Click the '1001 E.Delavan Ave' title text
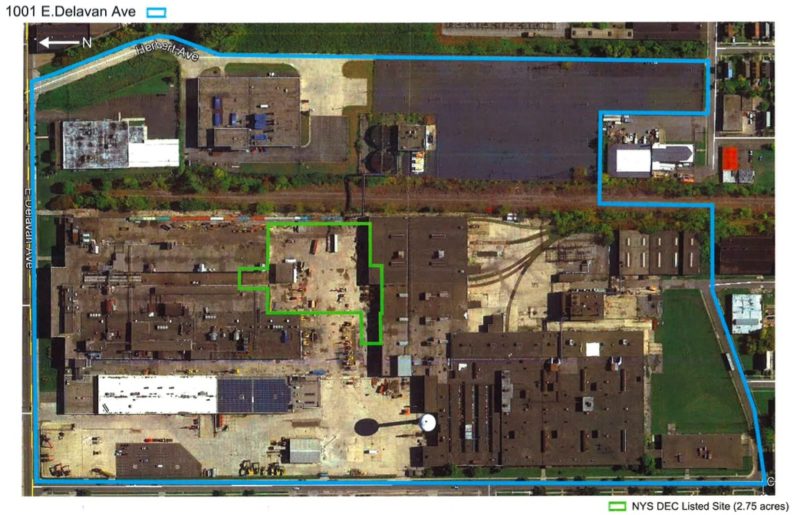The width and height of the screenshot is (800, 515). pyautogui.click(x=71, y=12)
